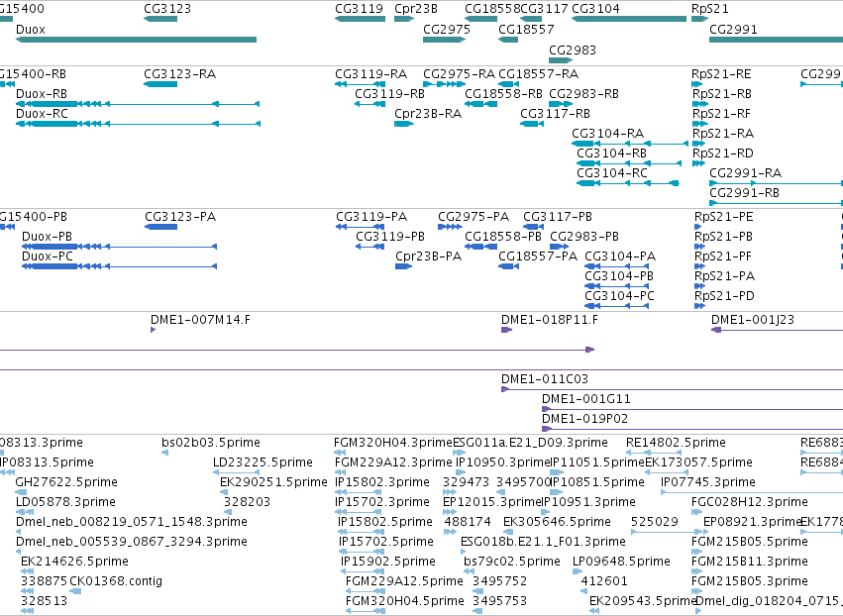Select the CG3123-PA protein label

tap(180, 217)
